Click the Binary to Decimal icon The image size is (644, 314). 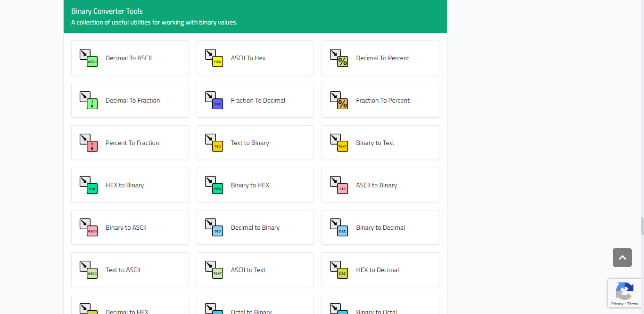339,227
